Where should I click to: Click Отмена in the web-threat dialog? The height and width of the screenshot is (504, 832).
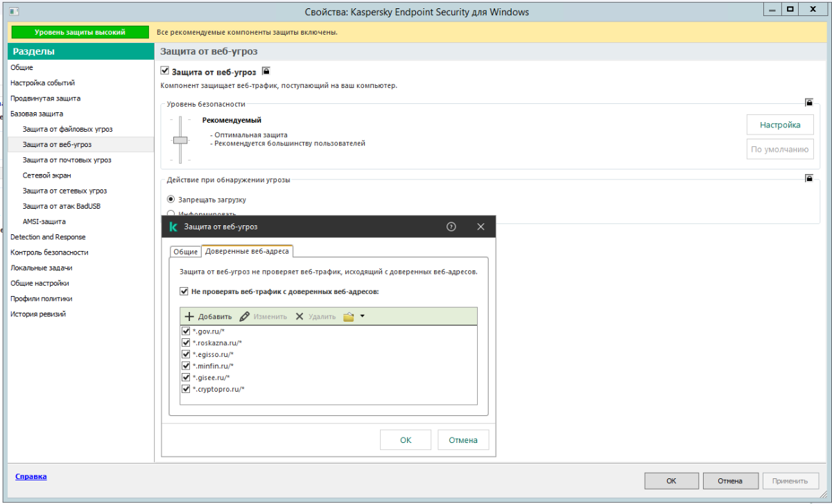point(463,440)
